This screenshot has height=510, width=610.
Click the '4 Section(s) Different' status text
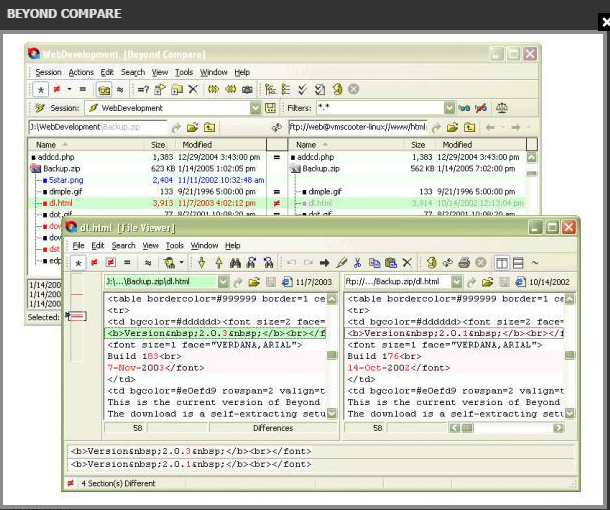coord(118,484)
